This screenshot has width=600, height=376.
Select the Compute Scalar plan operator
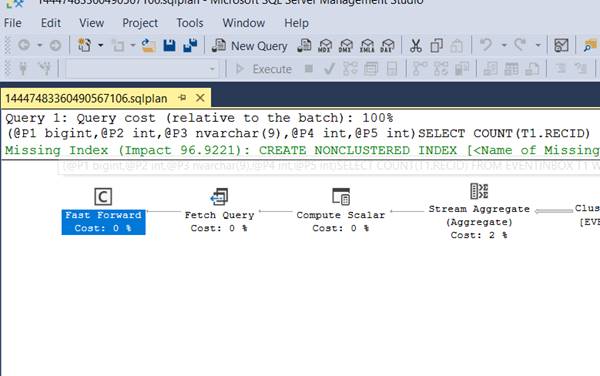[341, 210]
